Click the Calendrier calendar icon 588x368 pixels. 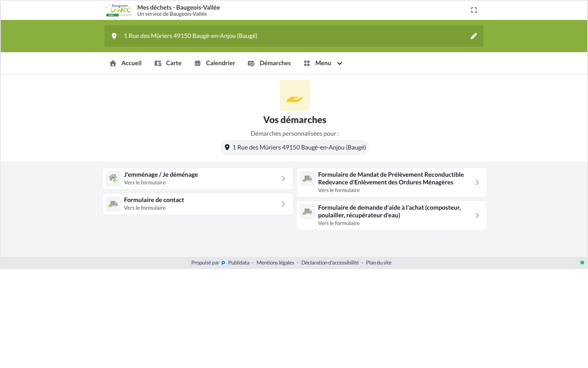coord(198,63)
